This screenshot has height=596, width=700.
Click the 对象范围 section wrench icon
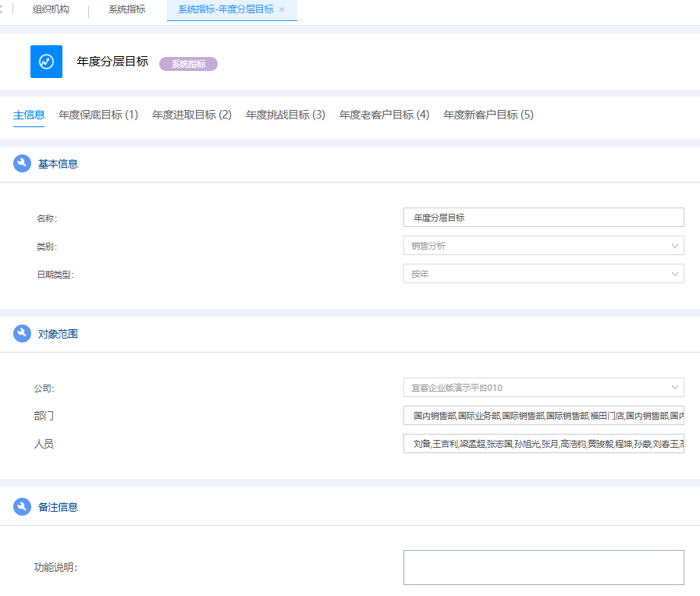[22, 334]
